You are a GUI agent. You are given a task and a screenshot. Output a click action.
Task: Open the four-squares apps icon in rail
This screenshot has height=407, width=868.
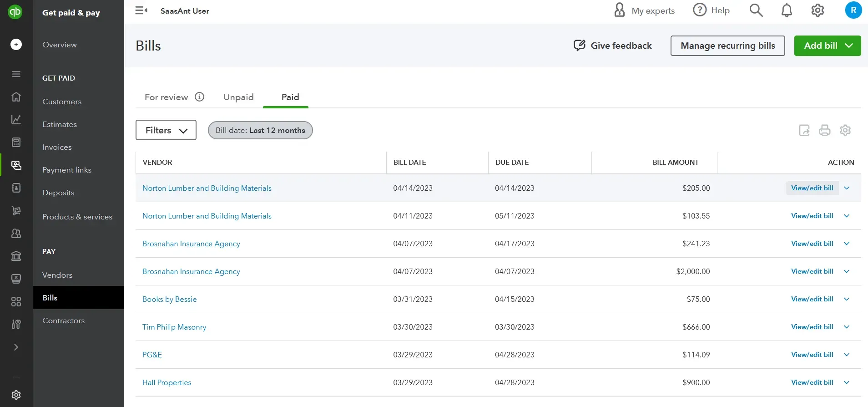[16, 301]
